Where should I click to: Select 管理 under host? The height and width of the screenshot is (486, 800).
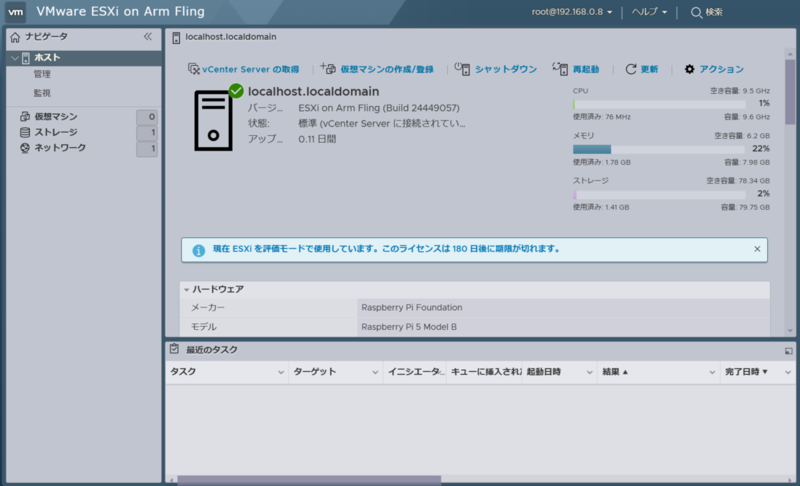pos(42,74)
